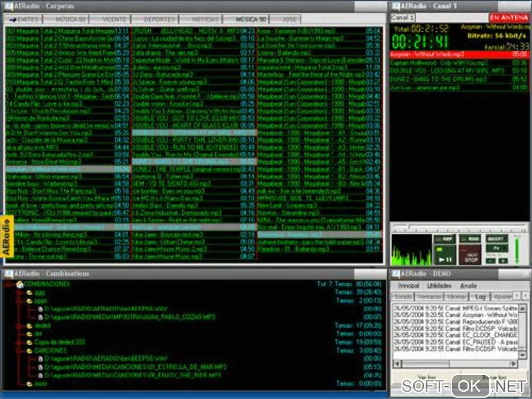The image size is (532, 399).
Task: Collapse the pppp folder node
Action: coord(19,301)
